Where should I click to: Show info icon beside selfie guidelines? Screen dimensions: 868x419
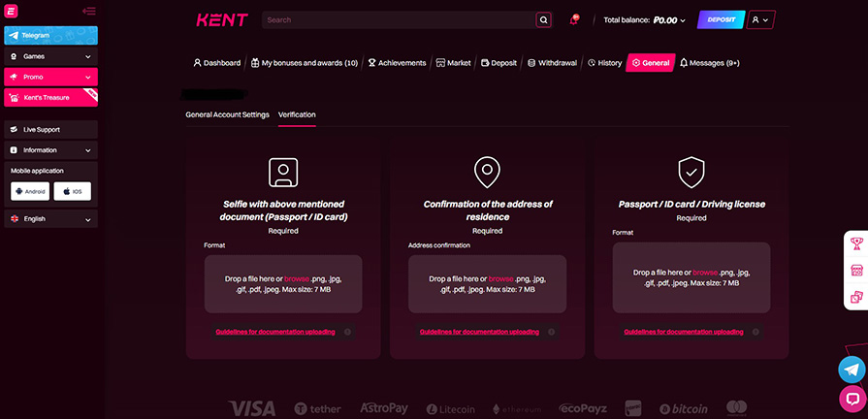click(x=347, y=332)
